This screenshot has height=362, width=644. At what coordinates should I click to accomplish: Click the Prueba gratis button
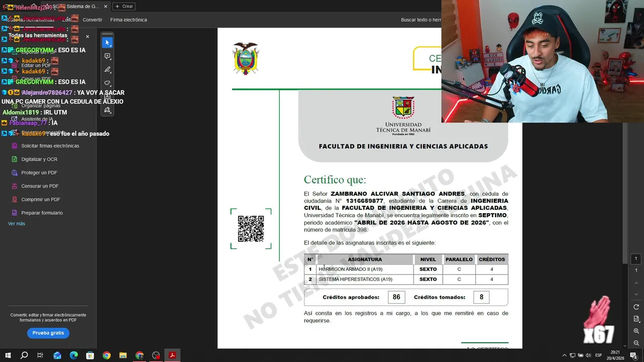click(48, 333)
